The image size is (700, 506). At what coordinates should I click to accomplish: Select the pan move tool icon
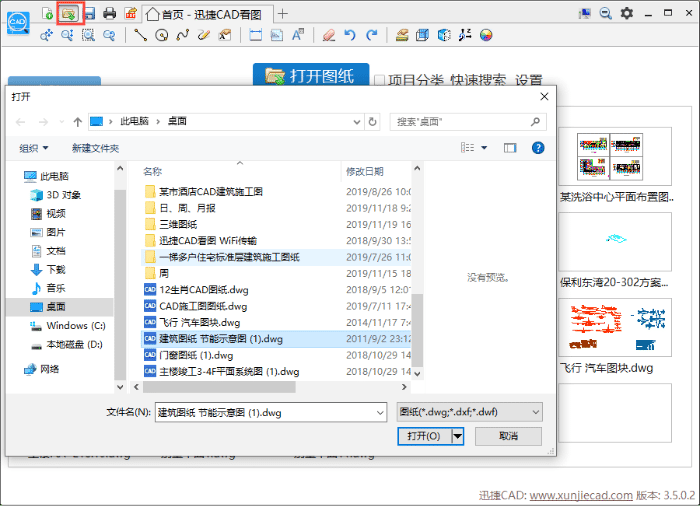[x=46, y=35]
